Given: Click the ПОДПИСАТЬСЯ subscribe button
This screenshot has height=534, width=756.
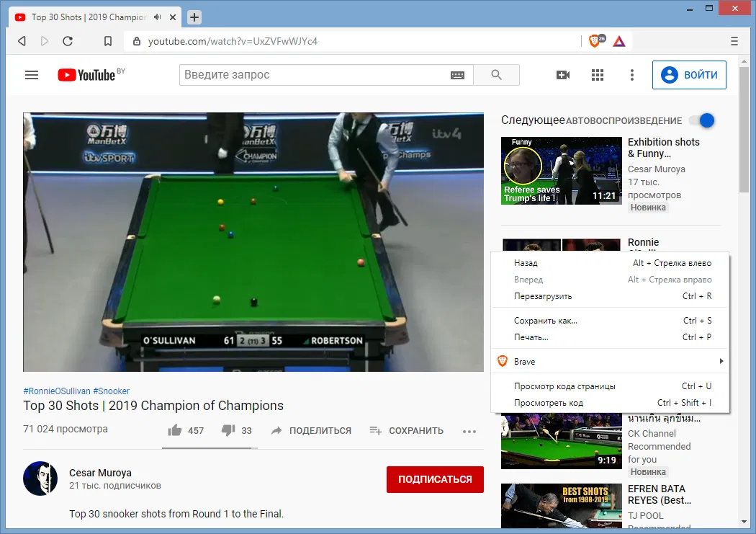Looking at the screenshot, I should pos(435,479).
